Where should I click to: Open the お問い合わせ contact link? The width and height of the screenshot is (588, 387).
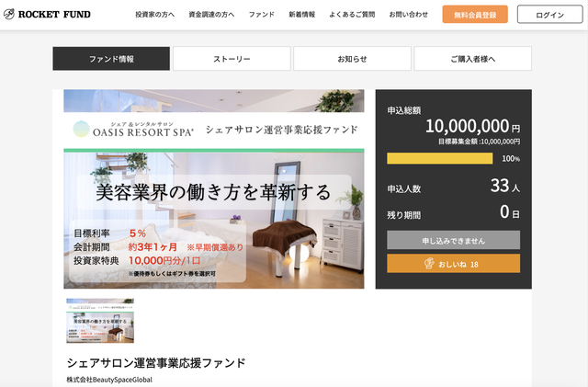[x=408, y=15]
